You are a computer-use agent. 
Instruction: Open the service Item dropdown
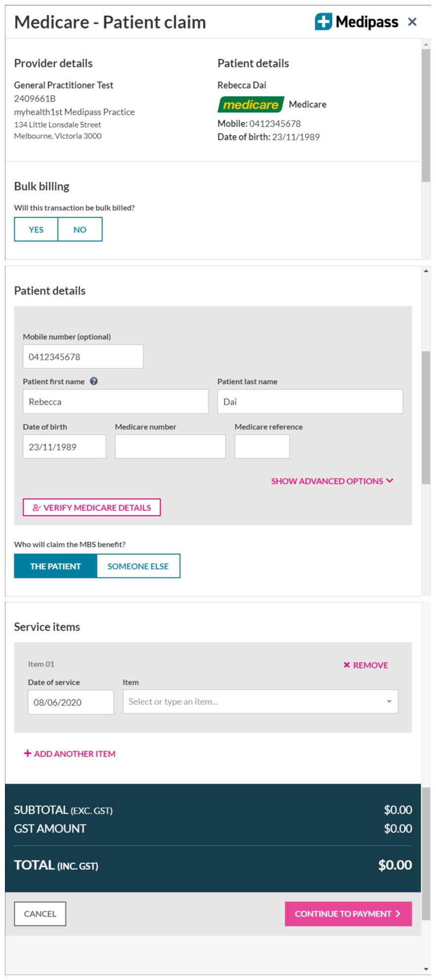(253, 702)
